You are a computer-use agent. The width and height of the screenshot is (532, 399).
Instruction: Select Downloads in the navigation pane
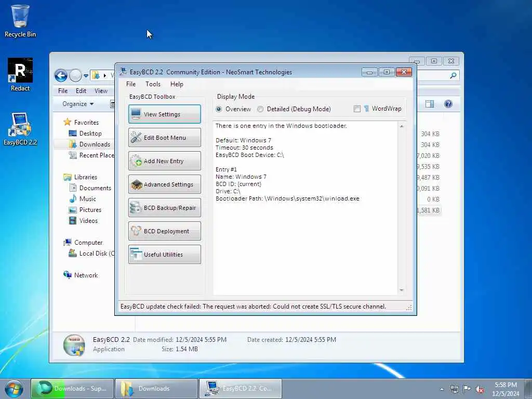click(89, 144)
